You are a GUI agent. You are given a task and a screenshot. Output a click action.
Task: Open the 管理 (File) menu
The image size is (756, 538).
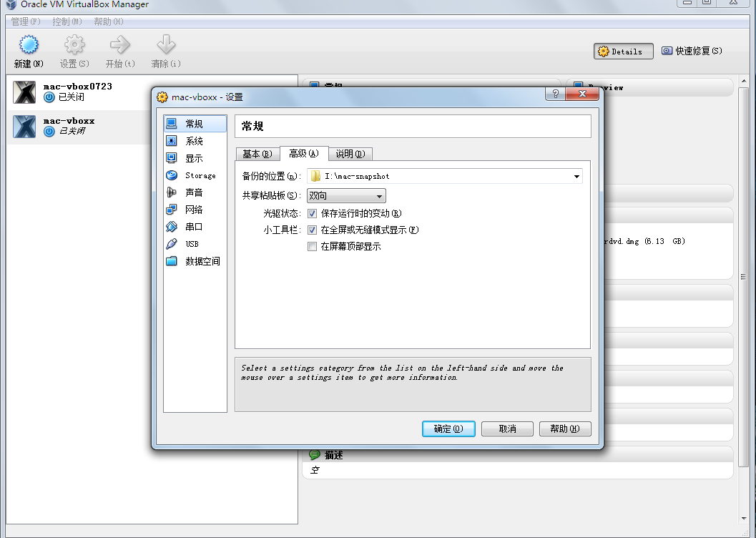click(26, 21)
